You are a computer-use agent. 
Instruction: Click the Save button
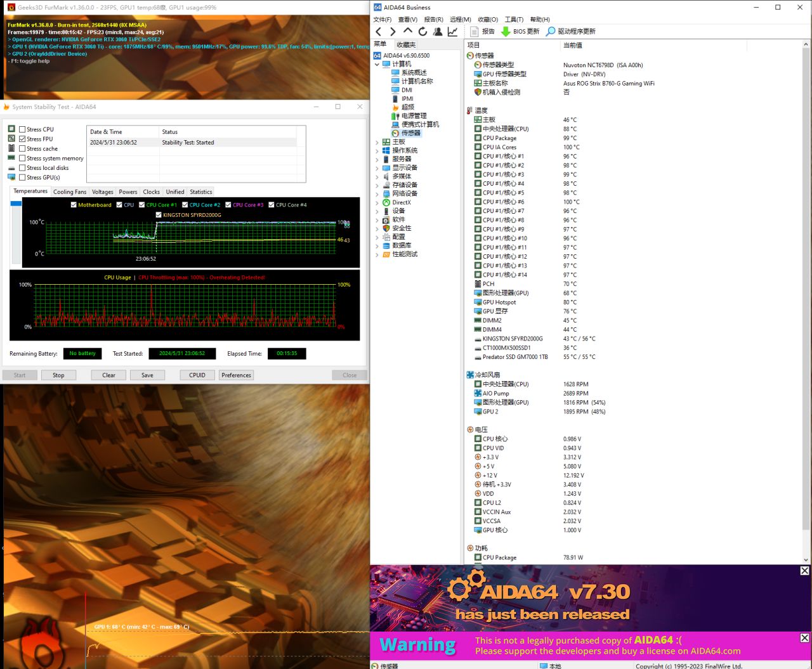(147, 375)
